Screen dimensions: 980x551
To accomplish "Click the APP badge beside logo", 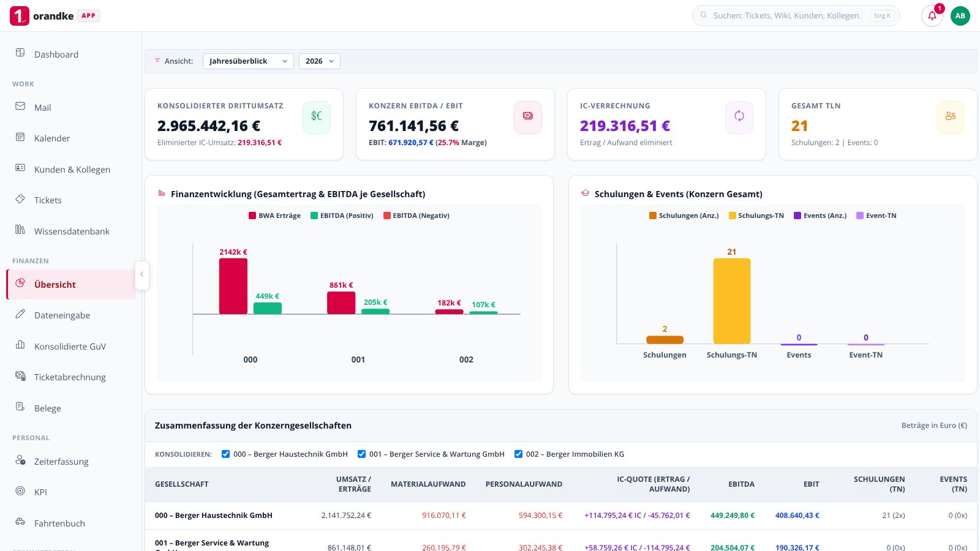I will [88, 16].
